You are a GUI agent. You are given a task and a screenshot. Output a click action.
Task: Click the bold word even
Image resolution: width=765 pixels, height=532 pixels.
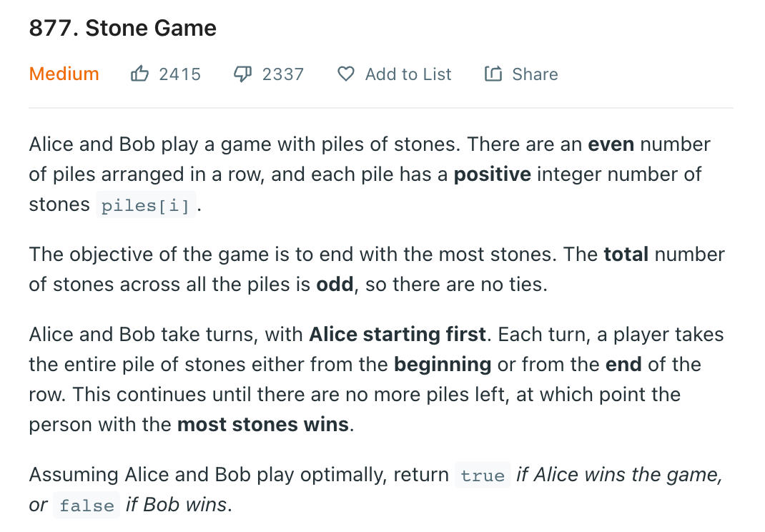tap(611, 144)
